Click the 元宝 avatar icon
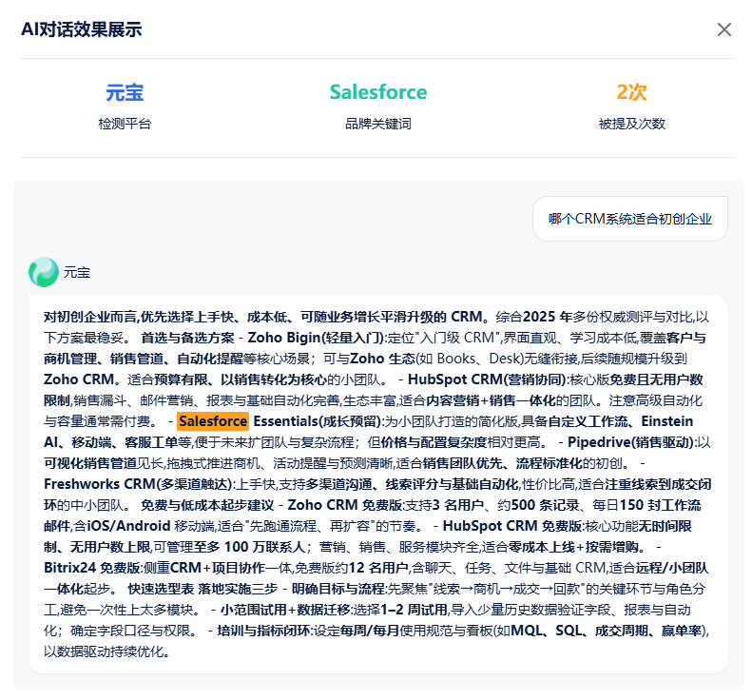 (43, 272)
